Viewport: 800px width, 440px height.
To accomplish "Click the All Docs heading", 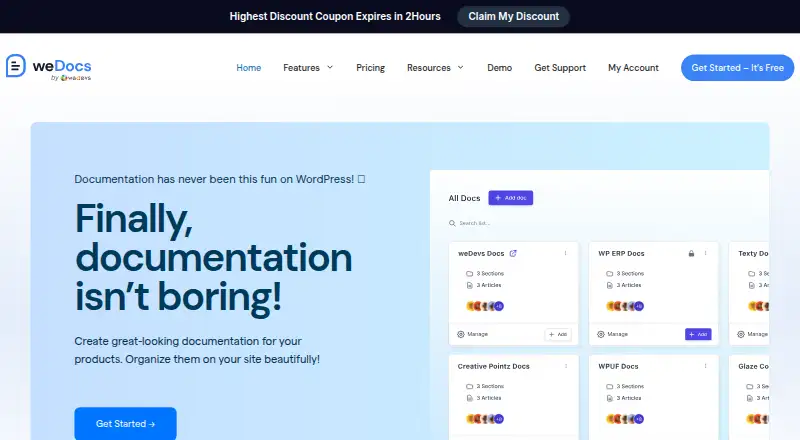I will click(464, 198).
